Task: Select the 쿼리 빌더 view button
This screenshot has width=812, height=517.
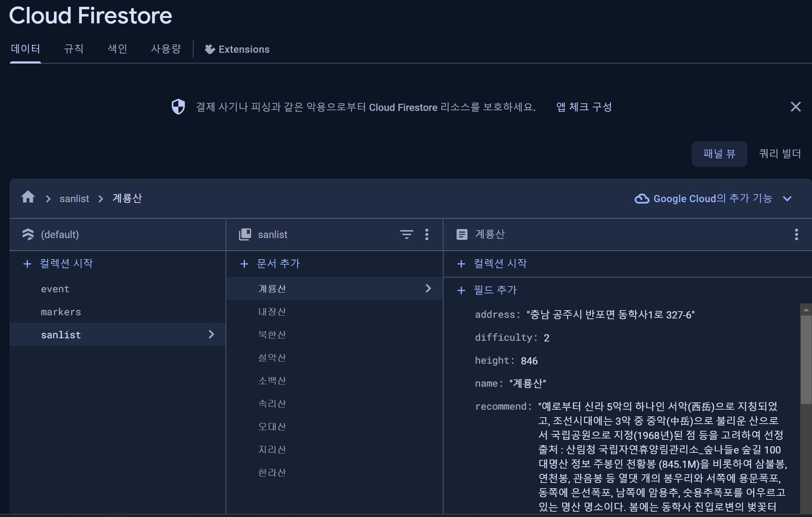Action: pyautogui.click(x=780, y=154)
